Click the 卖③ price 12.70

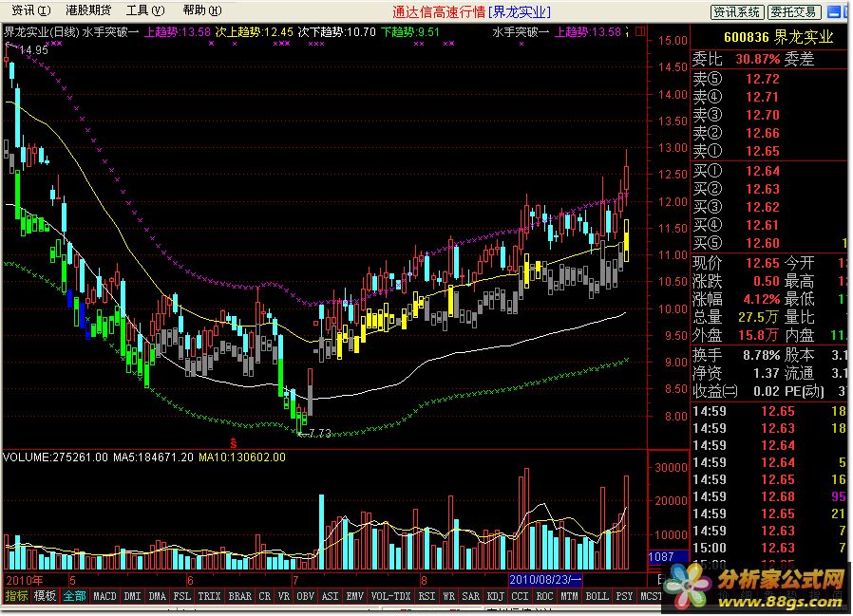763,115
